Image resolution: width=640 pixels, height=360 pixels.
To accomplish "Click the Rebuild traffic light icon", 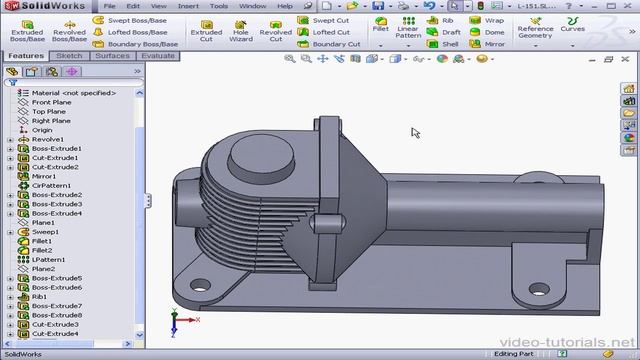I will coord(481,6).
